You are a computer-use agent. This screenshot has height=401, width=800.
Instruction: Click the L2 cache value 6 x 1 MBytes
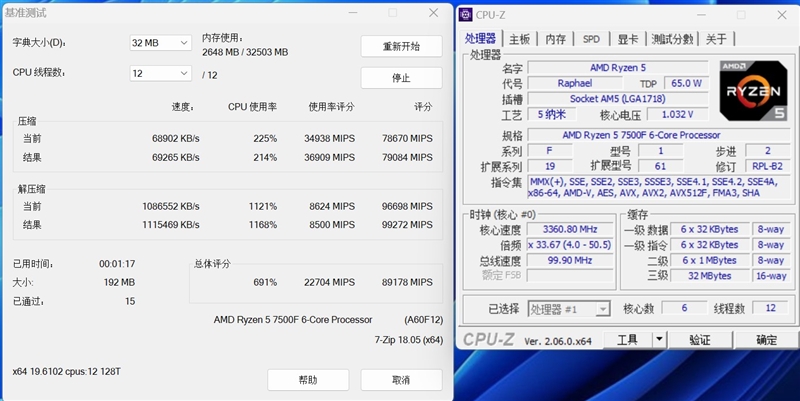tap(709, 260)
